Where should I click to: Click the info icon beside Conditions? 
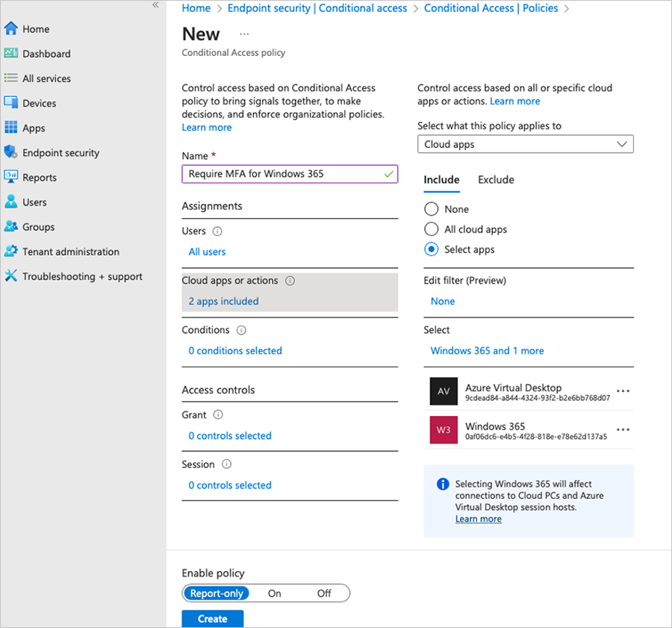(x=241, y=330)
